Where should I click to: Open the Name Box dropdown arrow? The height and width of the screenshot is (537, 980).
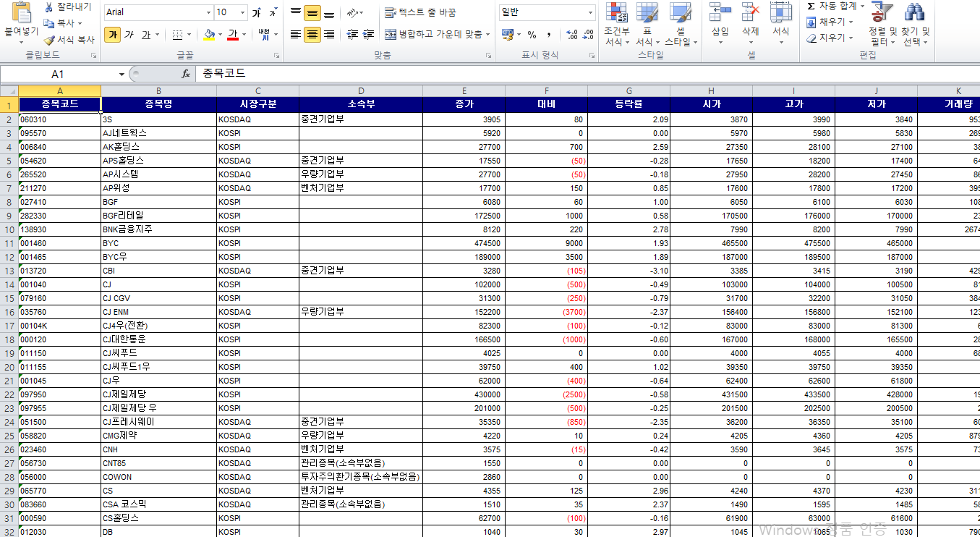pyautogui.click(x=122, y=74)
